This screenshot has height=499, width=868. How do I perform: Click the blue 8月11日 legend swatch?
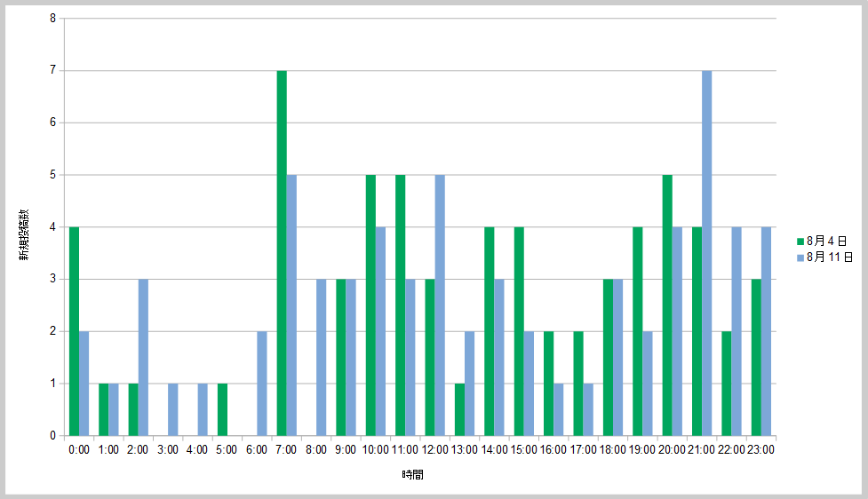(800, 257)
